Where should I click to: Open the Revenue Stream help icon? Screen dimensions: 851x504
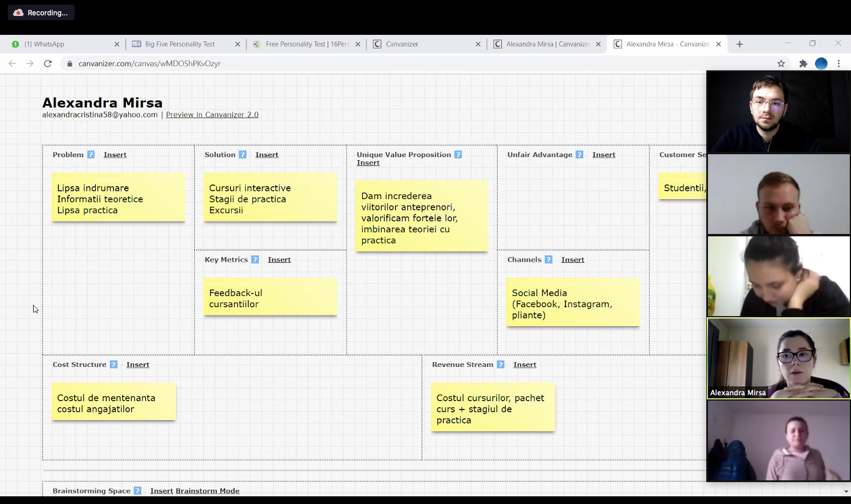click(x=501, y=365)
